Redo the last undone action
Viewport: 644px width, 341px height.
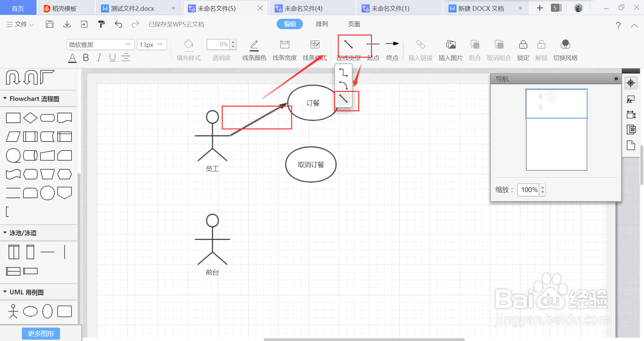pyautogui.click(x=135, y=24)
